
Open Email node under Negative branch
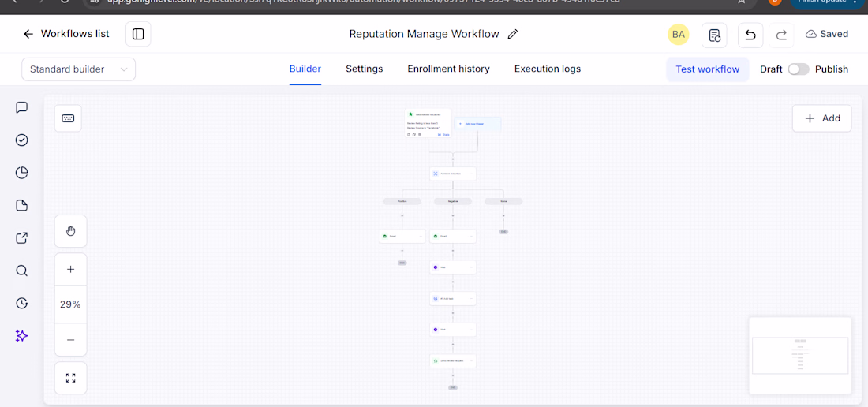pos(453,236)
